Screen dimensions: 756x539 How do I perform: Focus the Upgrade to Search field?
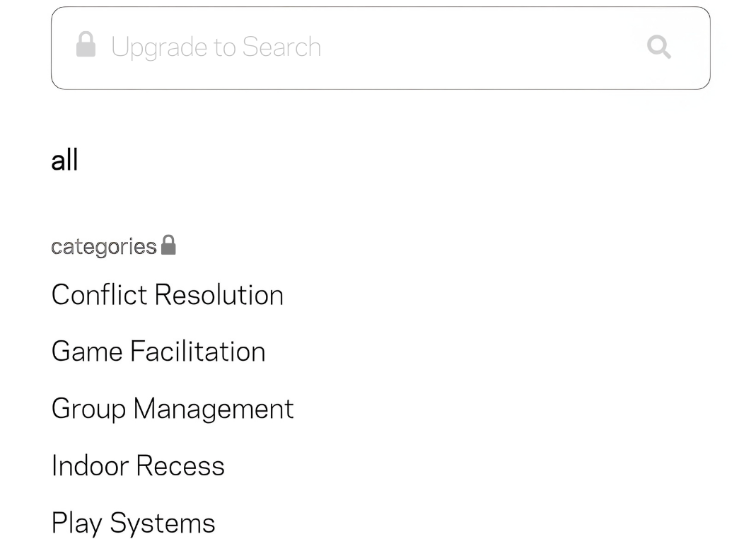[380, 47]
